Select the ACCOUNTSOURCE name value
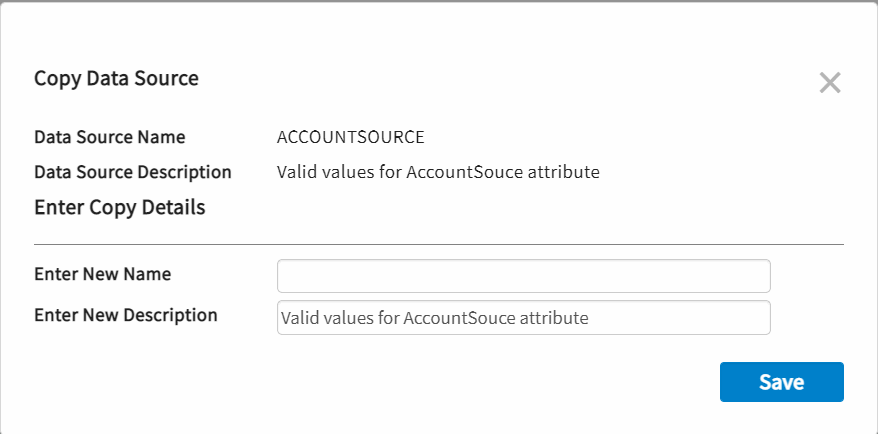Screen dimensions: 878x436 [350, 137]
